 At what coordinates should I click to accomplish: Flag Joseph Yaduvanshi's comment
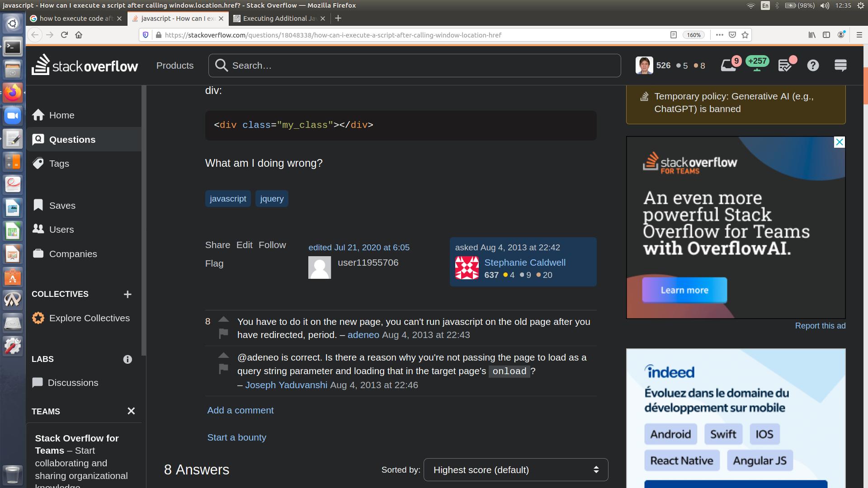223,369
